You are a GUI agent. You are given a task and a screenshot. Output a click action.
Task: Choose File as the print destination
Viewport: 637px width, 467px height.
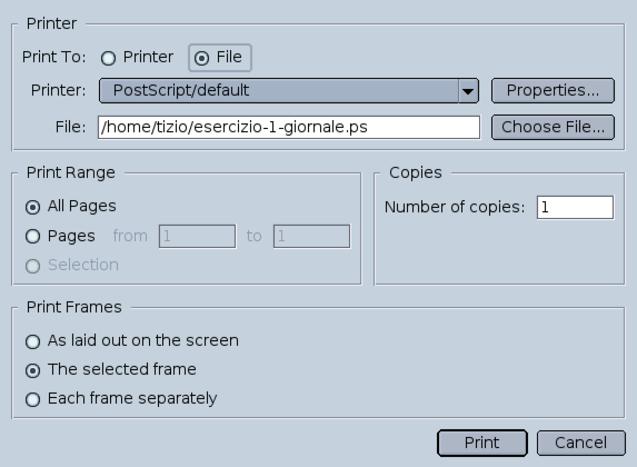[x=201, y=58]
